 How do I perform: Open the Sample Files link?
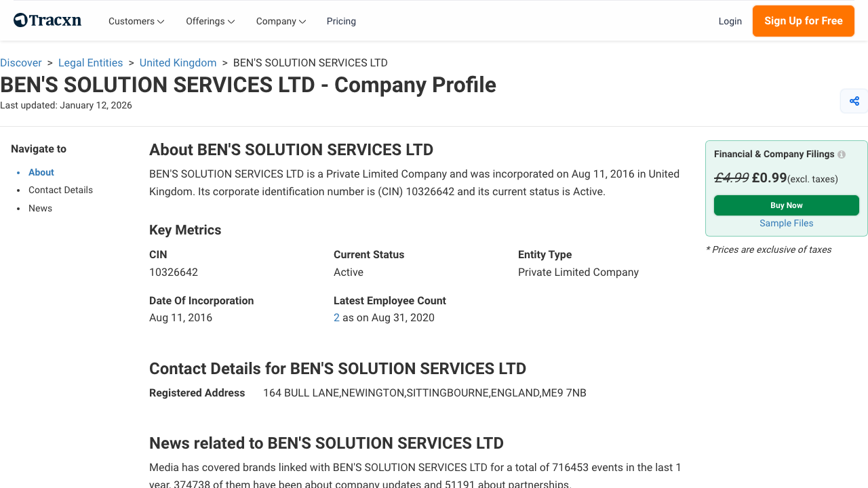pos(786,223)
